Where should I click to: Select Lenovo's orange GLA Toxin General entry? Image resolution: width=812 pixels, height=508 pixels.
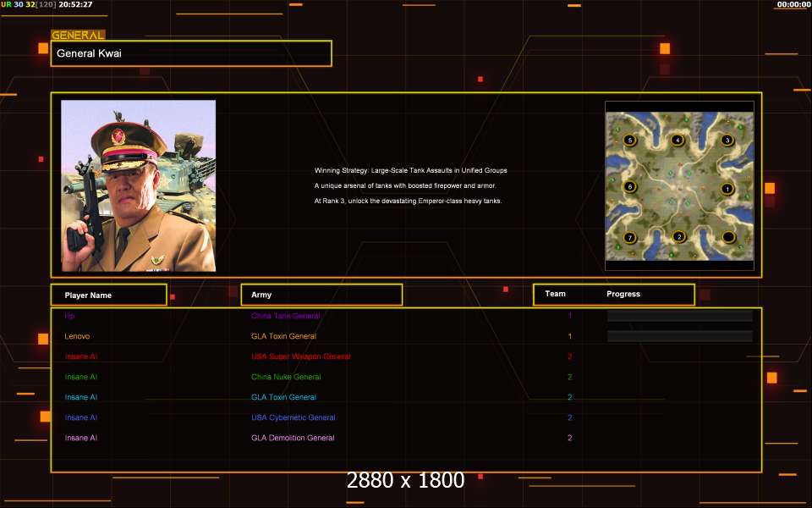[x=283, y=336]
